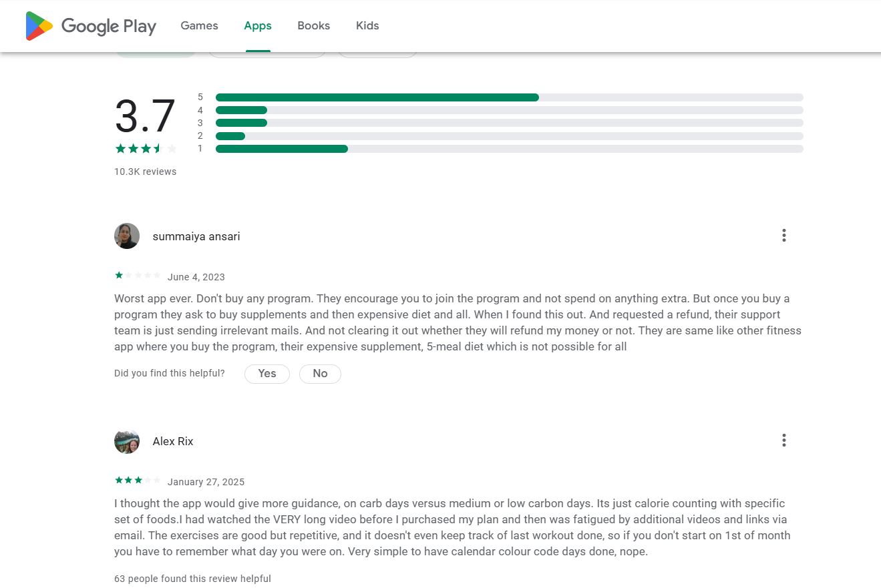Screen dimensions: 881x588
Task: Click the three-star rating on Alex Rix's review
Action: (x=138, y=481)
